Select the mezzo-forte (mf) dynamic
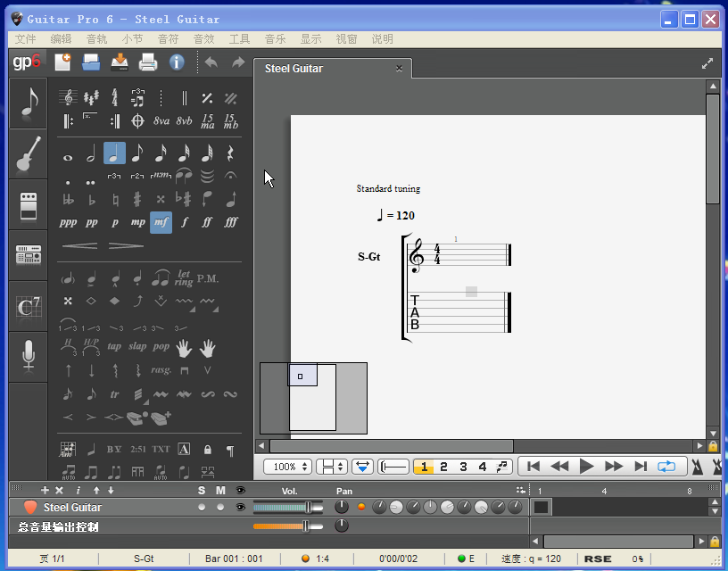This screenshot has width=728, height=571. click(x=161, y=222)
